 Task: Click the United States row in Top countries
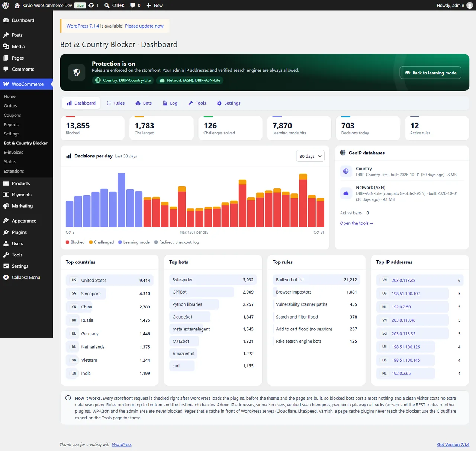tap(109, 280)
